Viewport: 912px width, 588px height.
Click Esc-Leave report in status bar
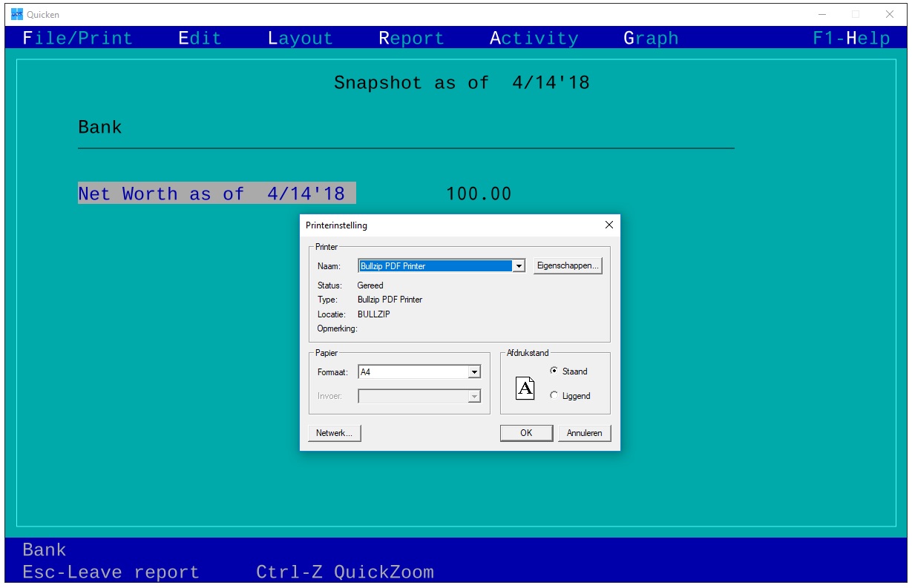(111, 572)
